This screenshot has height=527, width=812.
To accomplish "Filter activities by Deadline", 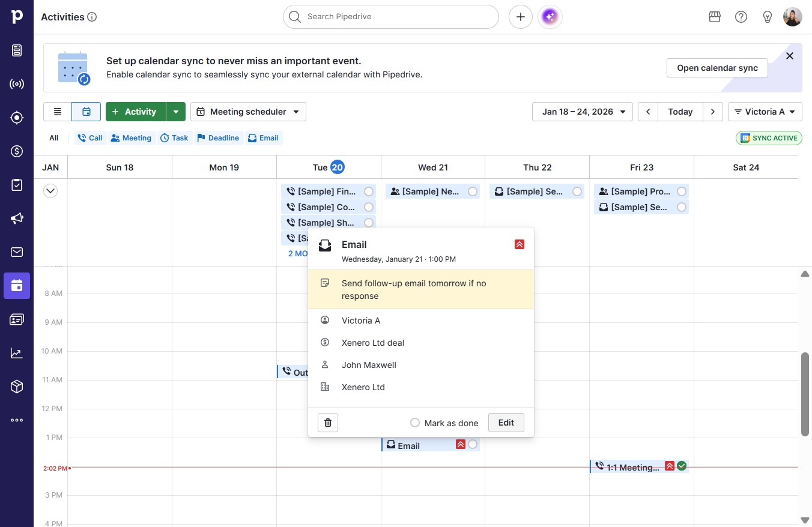I will coord(218,138).
